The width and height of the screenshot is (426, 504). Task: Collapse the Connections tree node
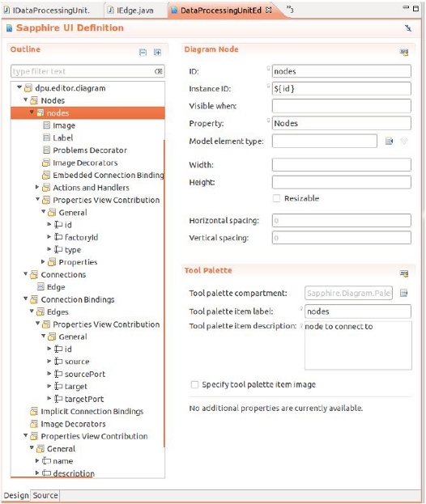(25, 274)
